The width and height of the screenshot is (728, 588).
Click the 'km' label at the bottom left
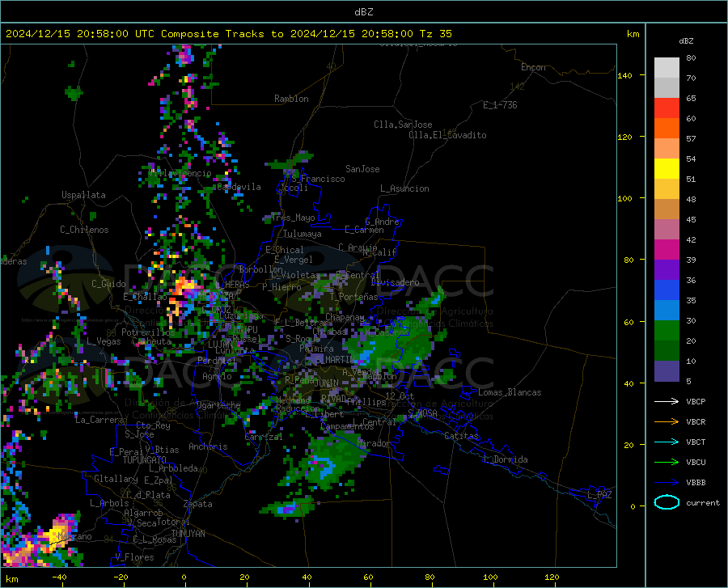tap(11, 579)
